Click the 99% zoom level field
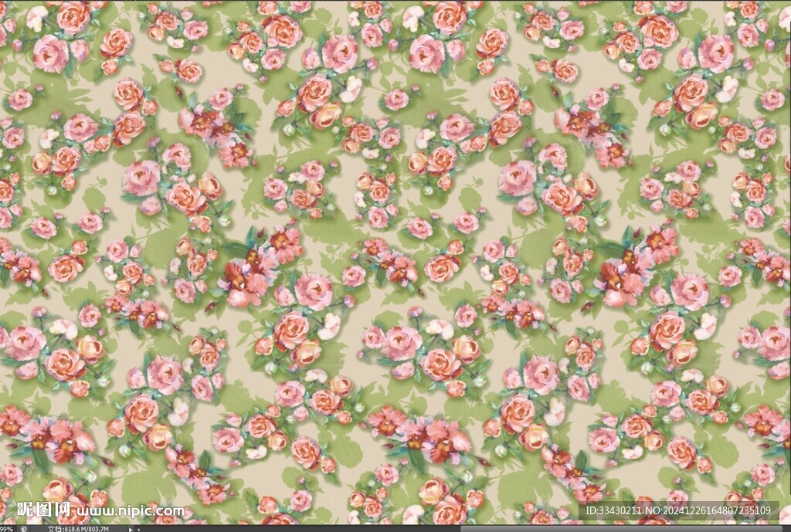This screenshot has width=791, height=532. click(8, 528)
